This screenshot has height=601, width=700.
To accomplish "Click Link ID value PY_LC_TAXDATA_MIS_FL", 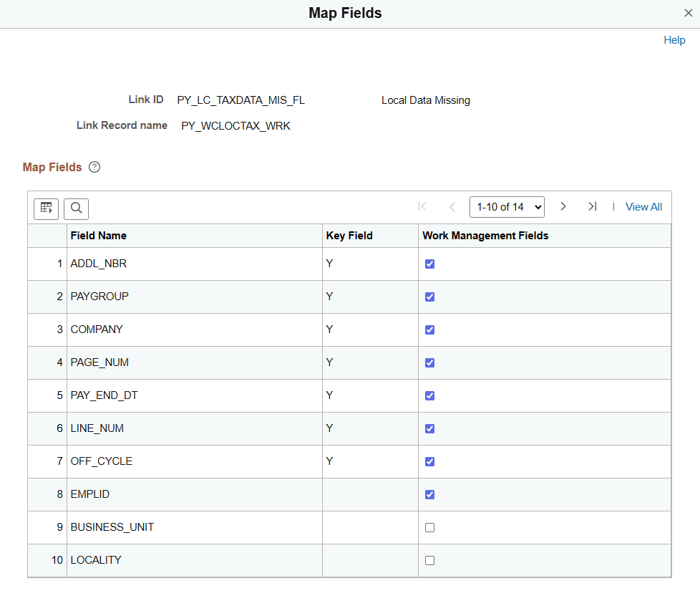I will point(240,100).
